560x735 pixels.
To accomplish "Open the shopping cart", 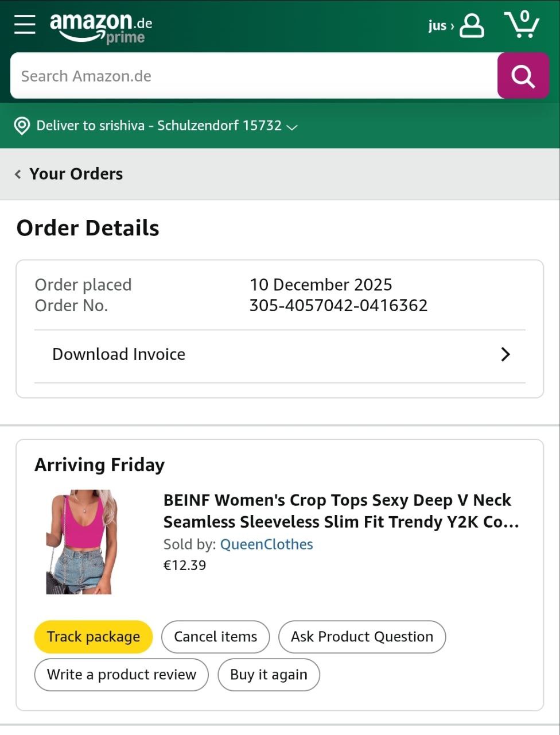I will point(522,25).
